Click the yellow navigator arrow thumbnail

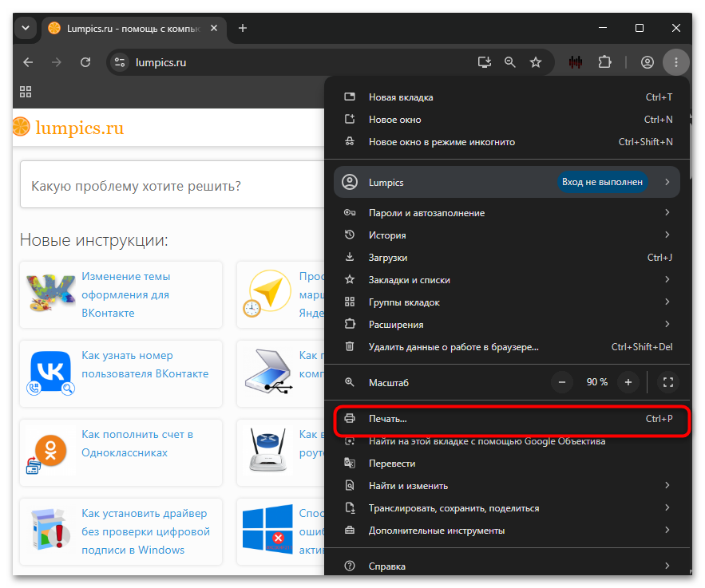(267, 293)
